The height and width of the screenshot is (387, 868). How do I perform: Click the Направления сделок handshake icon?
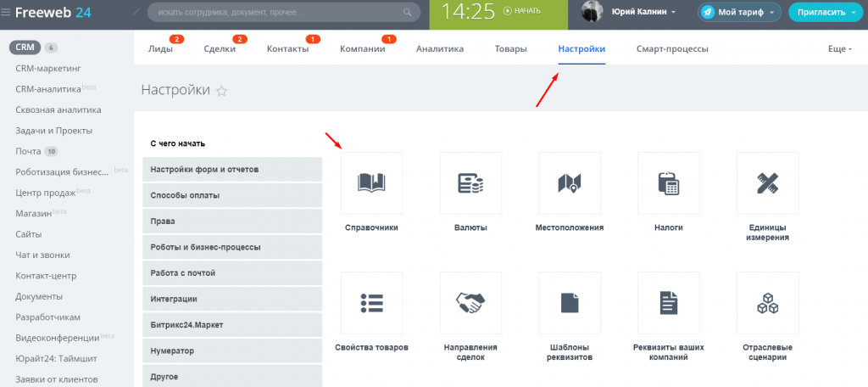470,302
